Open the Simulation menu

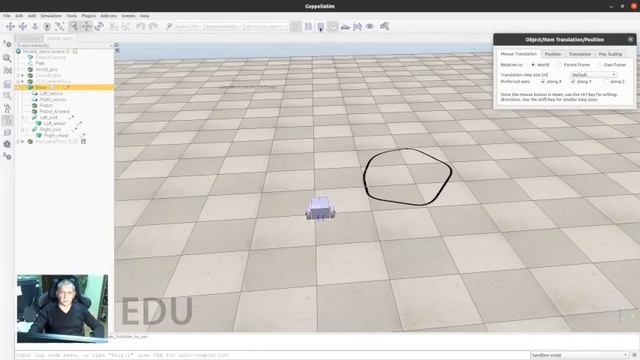coord(51,16)
